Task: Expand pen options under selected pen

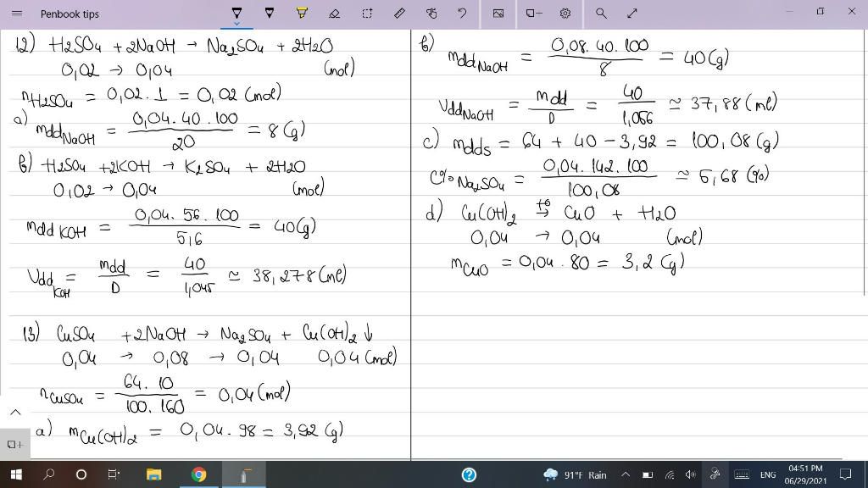Action: click(236, 23)
